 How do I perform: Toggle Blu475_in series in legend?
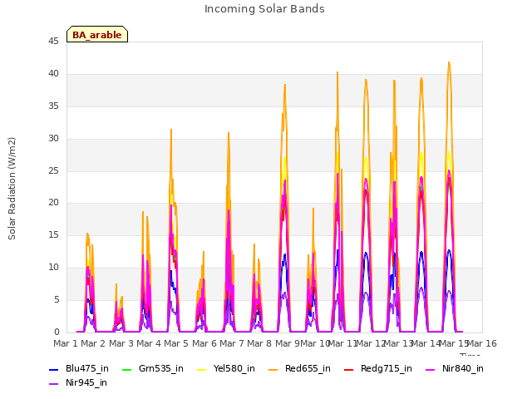(79, 368)
